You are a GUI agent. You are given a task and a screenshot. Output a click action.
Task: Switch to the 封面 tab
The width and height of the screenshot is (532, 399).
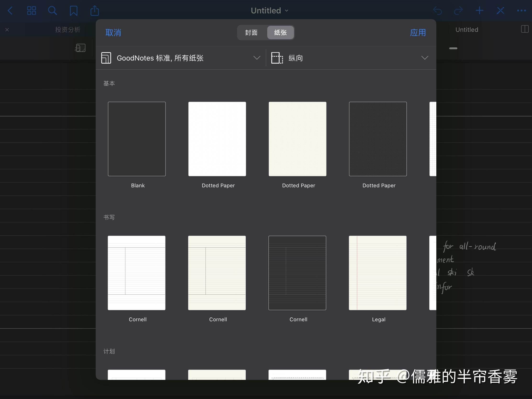251,33
